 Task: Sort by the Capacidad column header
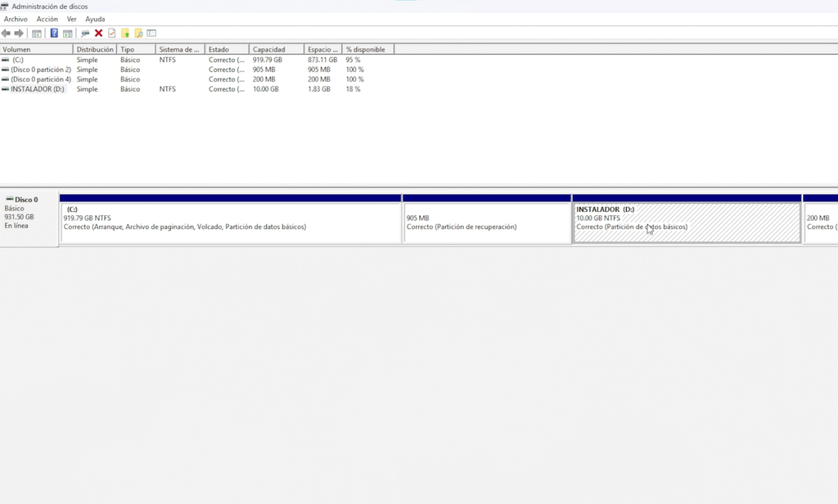(x=277, y=49)
